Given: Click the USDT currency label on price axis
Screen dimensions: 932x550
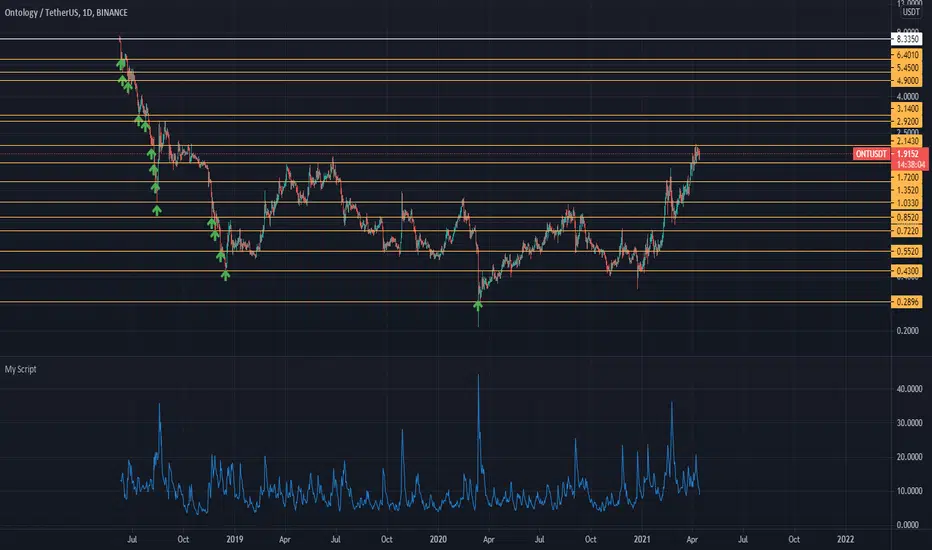Looking at the screenshot, I should point(911,12).
